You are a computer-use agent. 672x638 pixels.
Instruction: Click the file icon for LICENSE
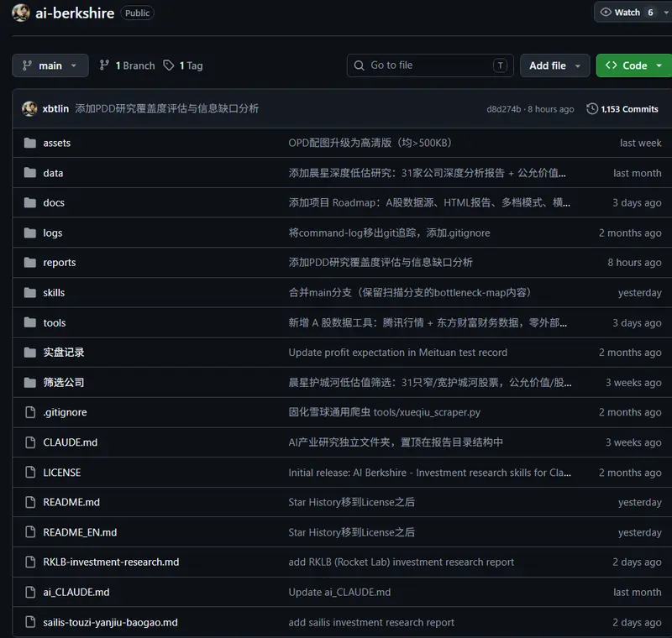click(30, 473)
